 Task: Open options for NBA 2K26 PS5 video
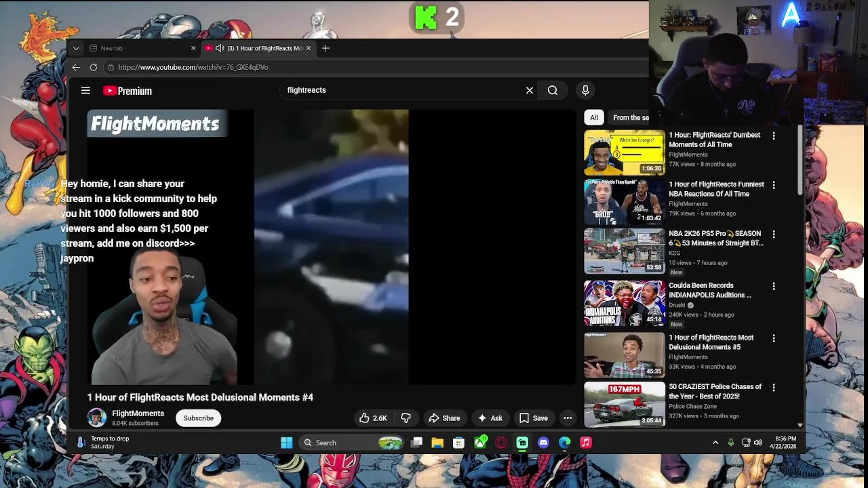point(774,235)
